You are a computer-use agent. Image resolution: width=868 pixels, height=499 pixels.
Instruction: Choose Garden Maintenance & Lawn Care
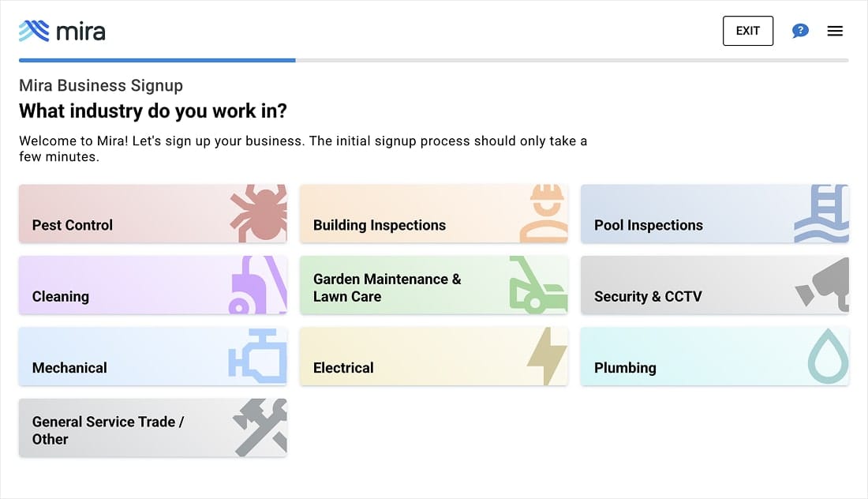coord(434,285)
